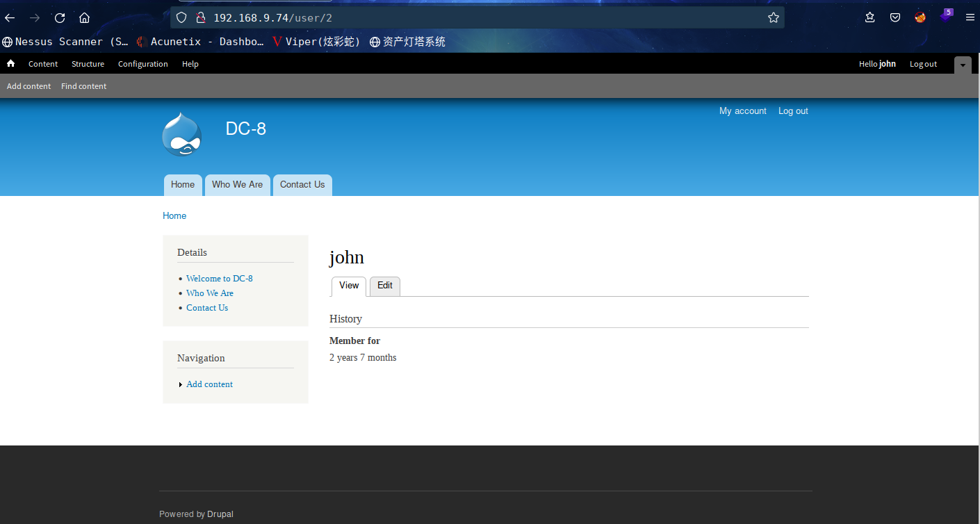Image resolution: width=980 pixels, height=524 pixels.
Task: Open the Help admin menu
Action: point(190,64)
